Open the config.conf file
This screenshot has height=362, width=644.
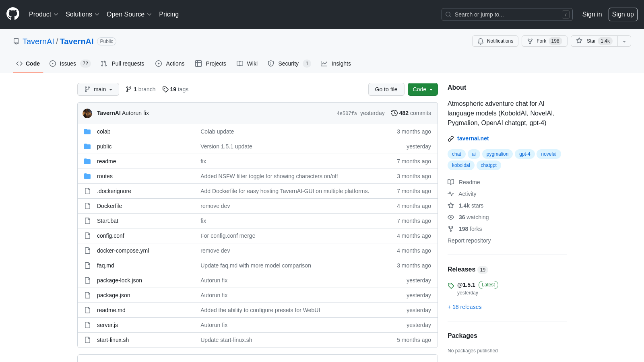tap(111, 236)
